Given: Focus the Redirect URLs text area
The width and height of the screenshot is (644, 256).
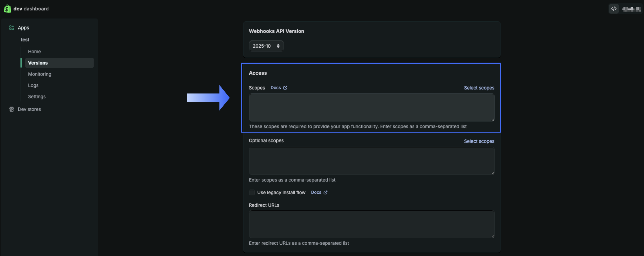Looking at the screenshot, I should coord(372,224).
